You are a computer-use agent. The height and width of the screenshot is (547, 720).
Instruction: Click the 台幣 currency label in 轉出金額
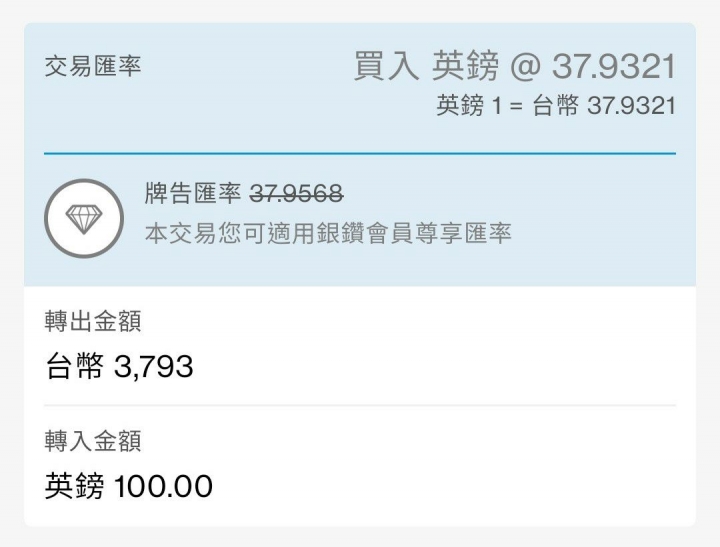point(74,366)
